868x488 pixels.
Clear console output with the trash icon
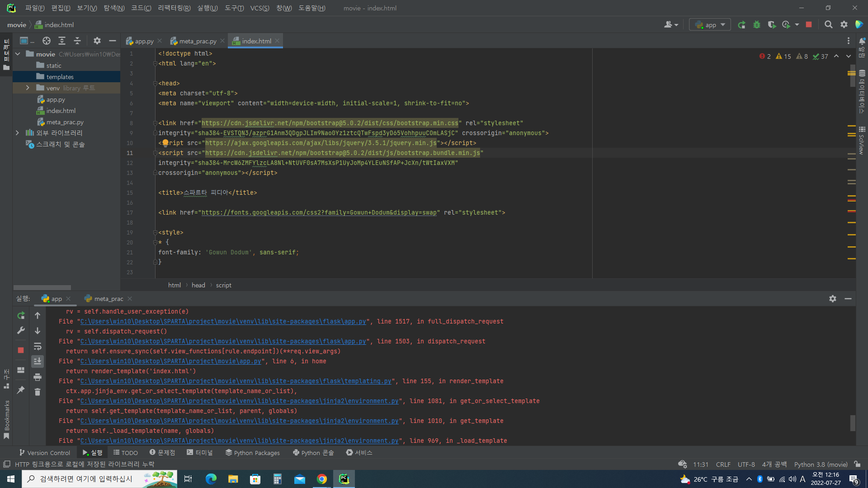[x=38, y=392]
